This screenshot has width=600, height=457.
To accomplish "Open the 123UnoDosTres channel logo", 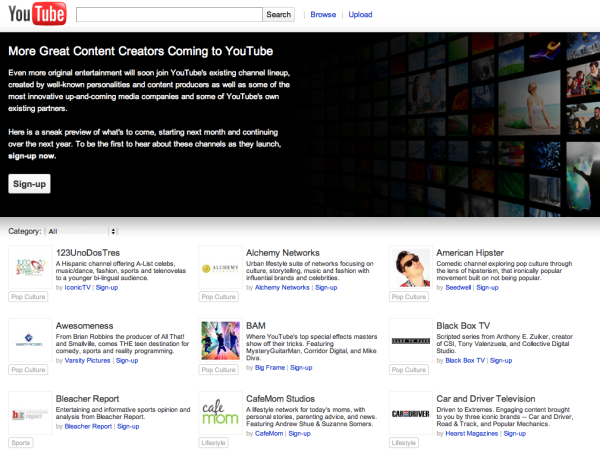I will 28,268.
